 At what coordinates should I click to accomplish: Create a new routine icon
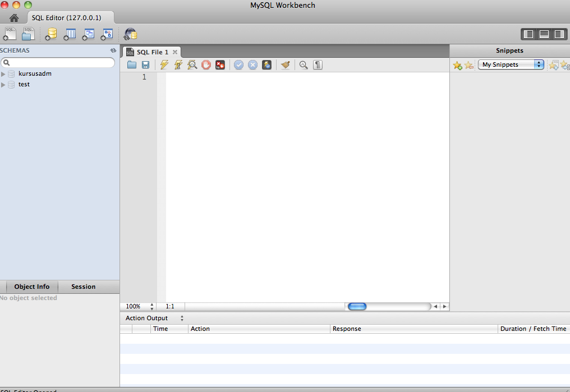(x=107, y=34)
